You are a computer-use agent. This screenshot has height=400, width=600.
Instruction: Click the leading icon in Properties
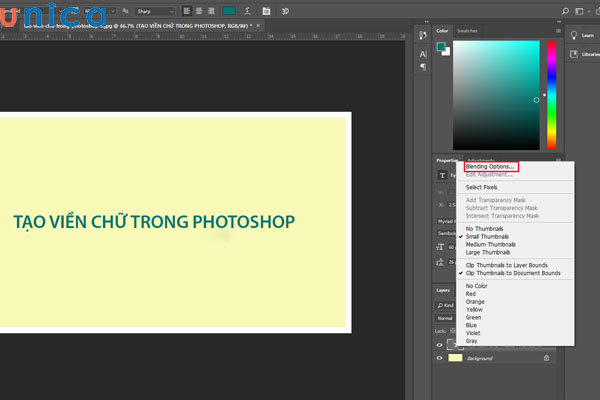pyautogui.click(x=440, y=262)
